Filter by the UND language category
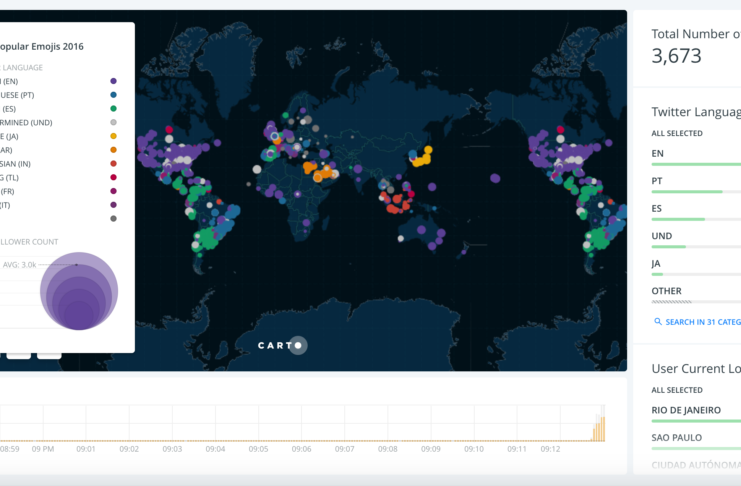The height and width of the screenshot is (486, 741). [661, 236]
